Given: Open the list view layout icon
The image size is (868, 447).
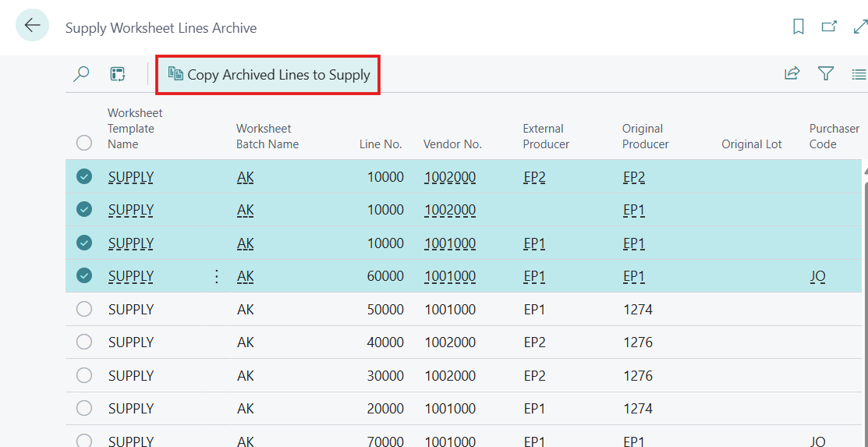Looking at the screenshot, I should (x=859, y=75).
